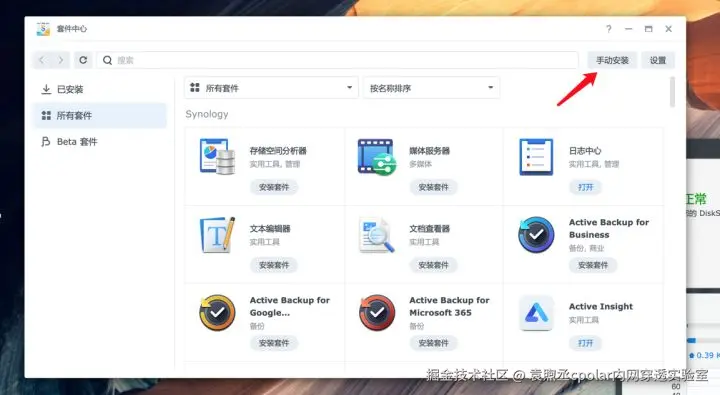Switch to the 已安装 installed section
The width and height of the screenshot is (720, 395).
100,89
